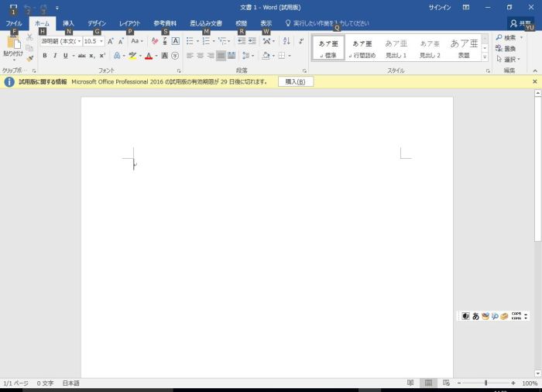Toggle Italic formatting
Screen dimensions: 542x392
[x=53, y=56]
